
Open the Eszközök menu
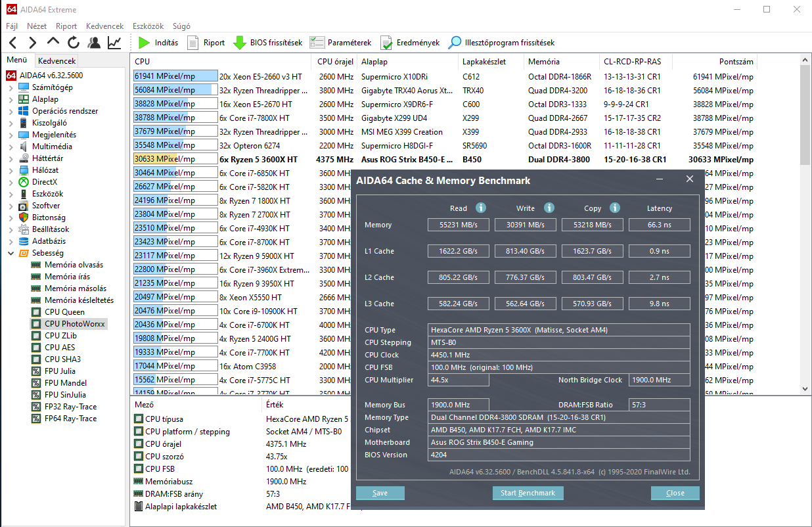pos(148,26)
